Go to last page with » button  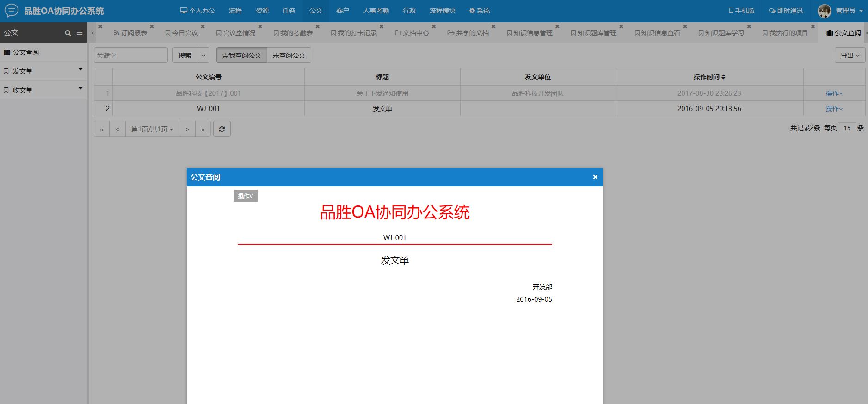click(203, 129)
